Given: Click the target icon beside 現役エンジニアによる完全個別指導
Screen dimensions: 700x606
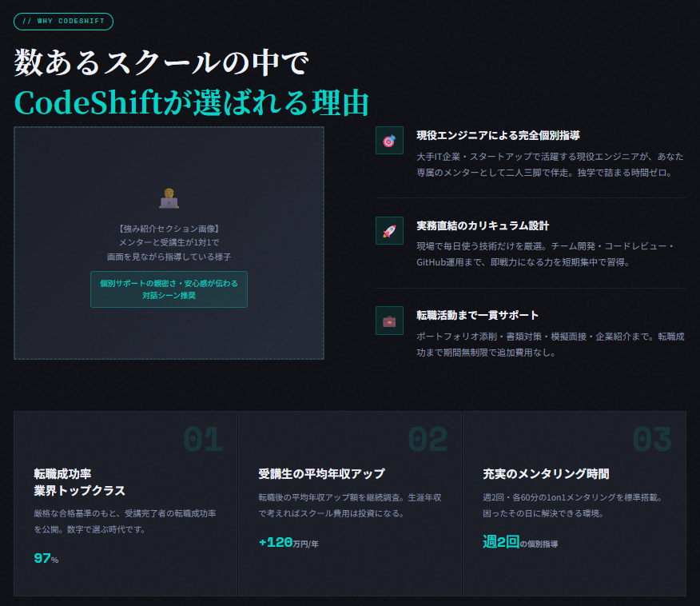Looking at the screenshot, I should [389, 141].
